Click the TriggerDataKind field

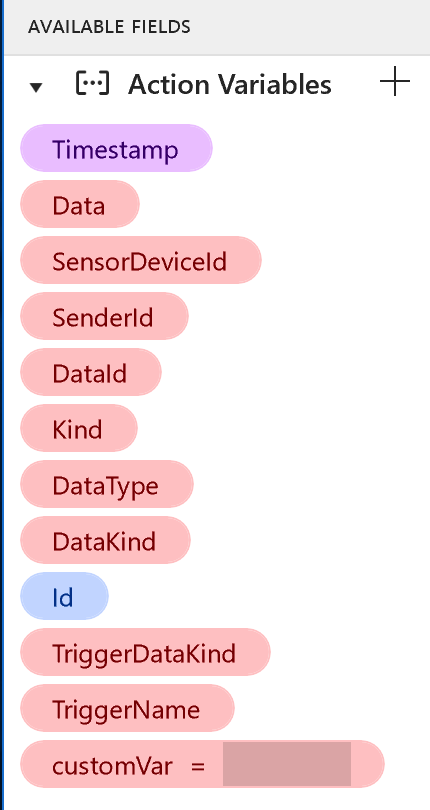click(x=145, y=652)
